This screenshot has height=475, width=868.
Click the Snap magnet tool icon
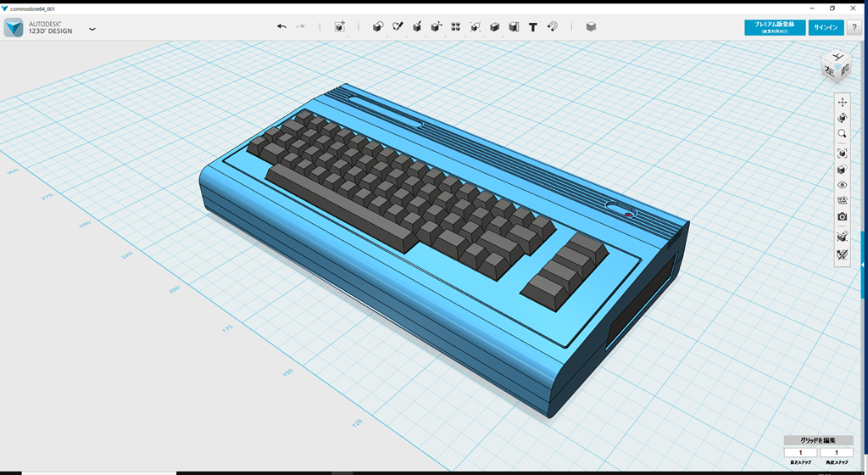[x=553, y=27]
